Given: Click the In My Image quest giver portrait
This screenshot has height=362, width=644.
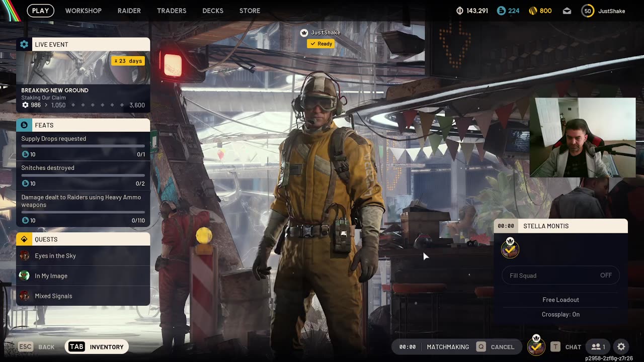Looking at the screenshot, I should [24, 276].
